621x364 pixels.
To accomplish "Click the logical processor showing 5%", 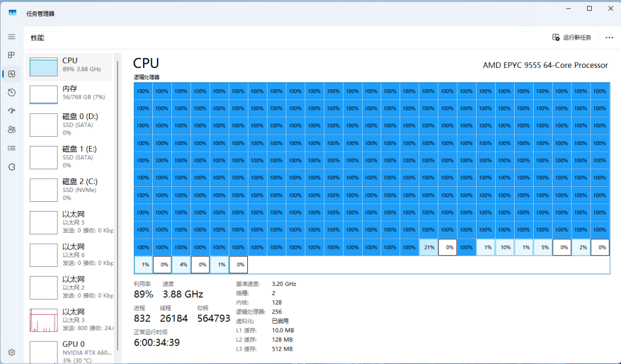I will 543,247.
